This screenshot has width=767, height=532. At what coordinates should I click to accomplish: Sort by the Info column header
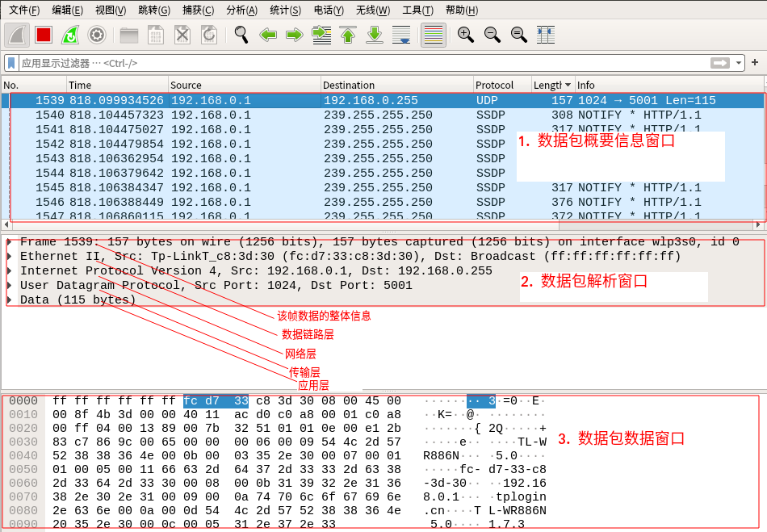tap(669, 85)
